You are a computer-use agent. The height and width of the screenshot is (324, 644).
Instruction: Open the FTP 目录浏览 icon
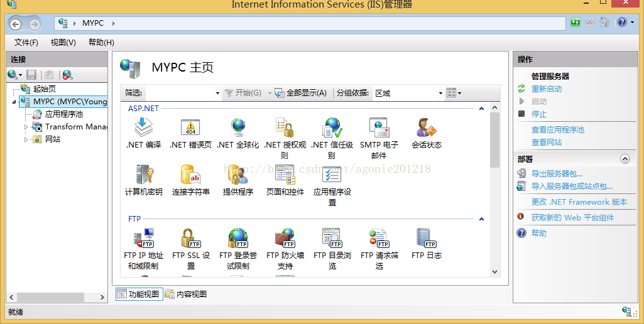(332, 238)
